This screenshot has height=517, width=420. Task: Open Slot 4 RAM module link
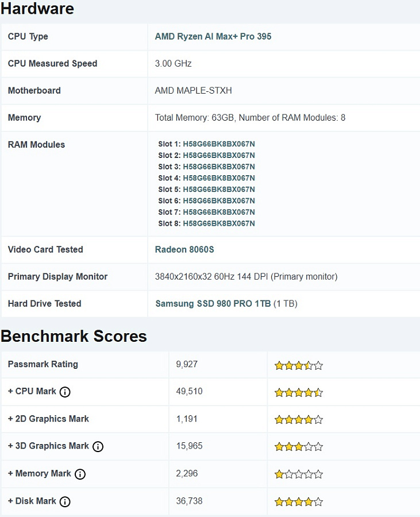coord(219,178)
